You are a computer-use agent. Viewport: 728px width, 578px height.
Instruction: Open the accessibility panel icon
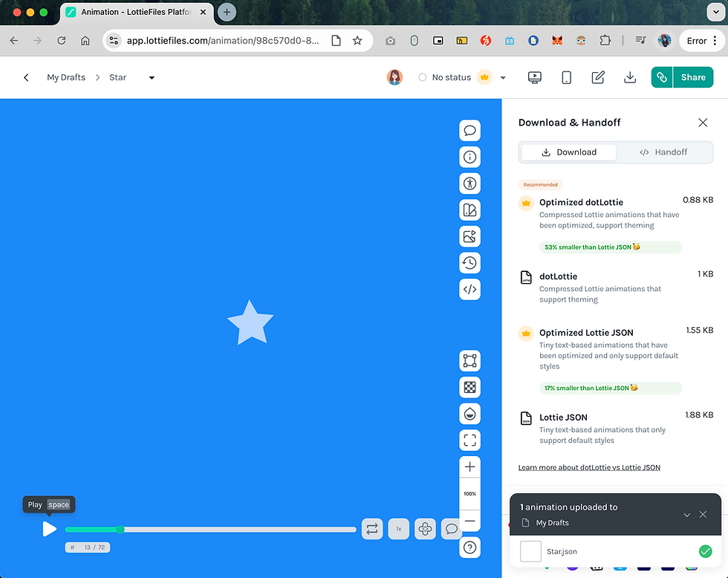(x=469, y=184)
